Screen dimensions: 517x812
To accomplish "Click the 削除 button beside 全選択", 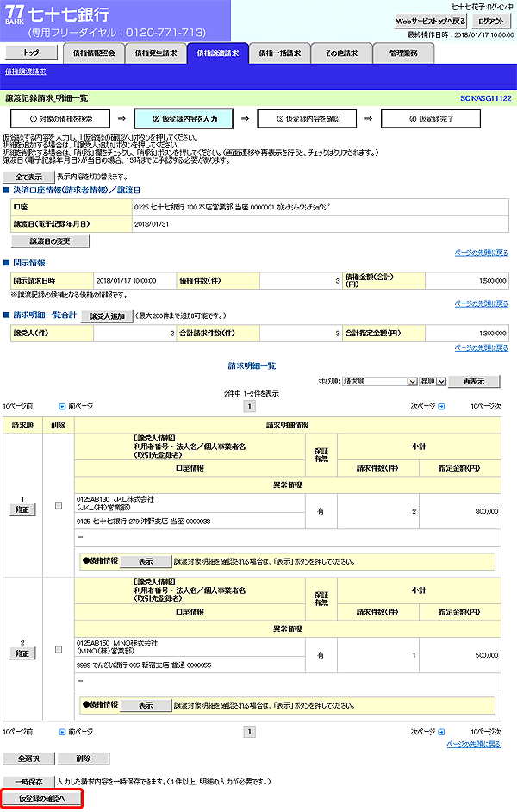I will pyautogui.click(x=84, y=759).
